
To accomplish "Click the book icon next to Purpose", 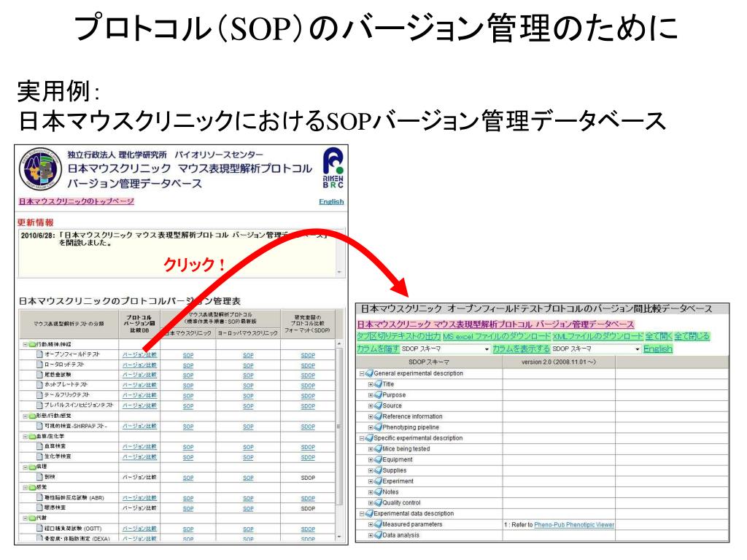I will click(x=379, y=394).
